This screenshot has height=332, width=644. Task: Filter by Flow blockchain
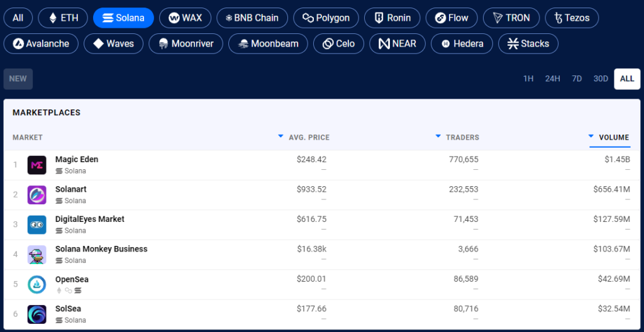[x=452, y=18]
